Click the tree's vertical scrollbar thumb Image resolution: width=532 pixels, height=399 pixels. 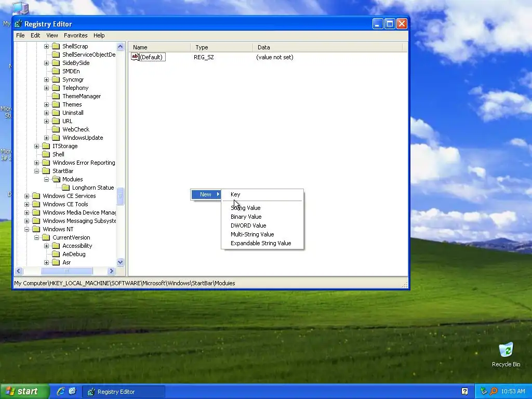click(x=120, y=196)
